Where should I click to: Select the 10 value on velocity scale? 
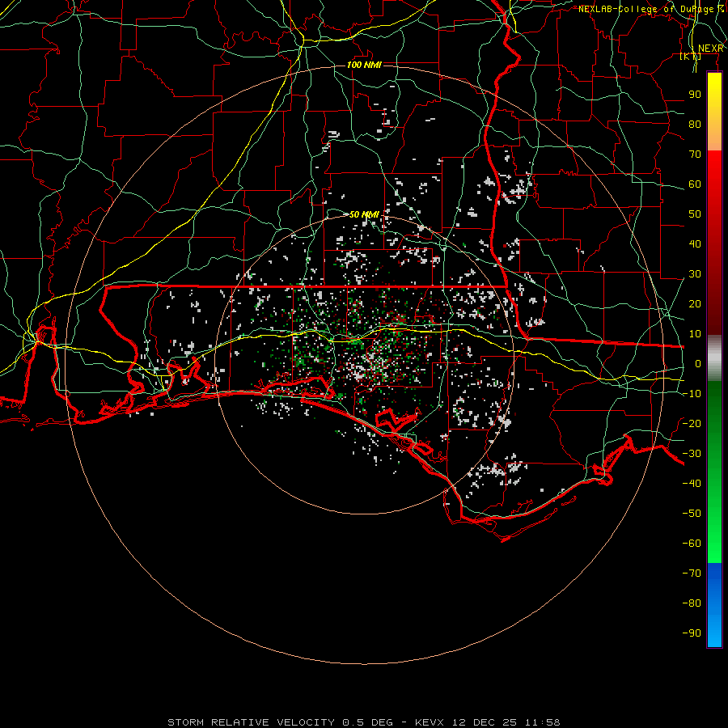695,334
